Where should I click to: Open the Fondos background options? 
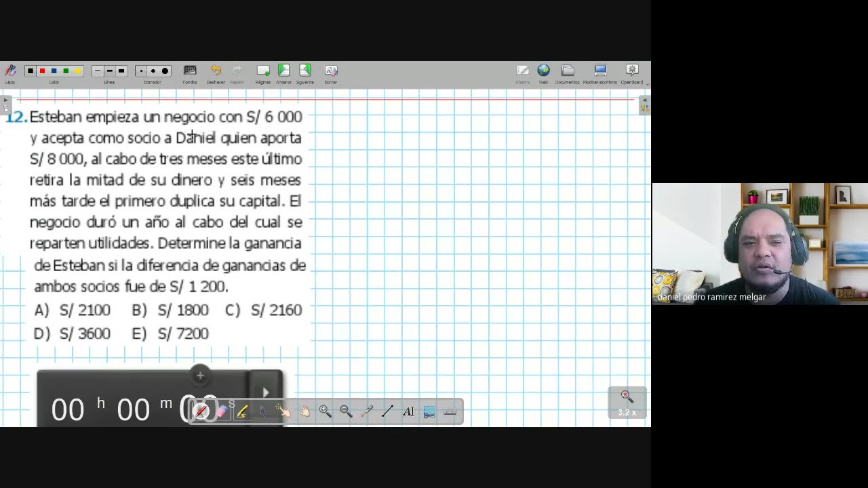[190, 70]
